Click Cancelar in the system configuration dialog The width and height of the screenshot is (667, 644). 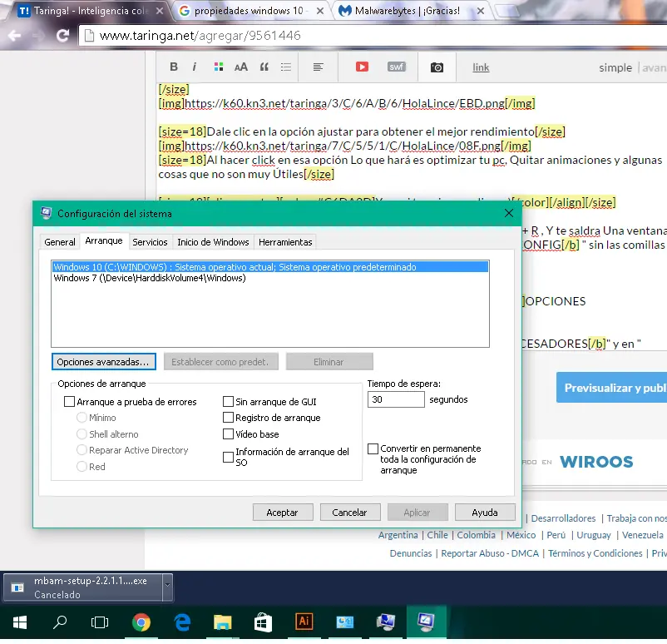350,513
